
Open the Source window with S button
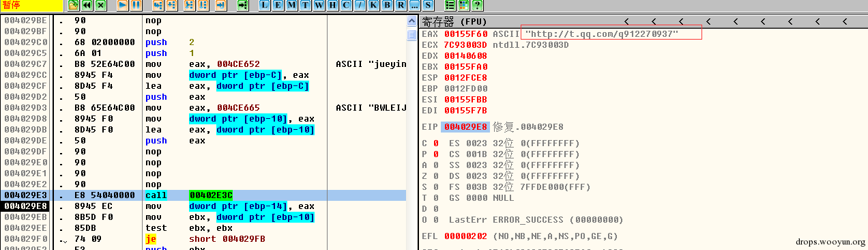428,5
